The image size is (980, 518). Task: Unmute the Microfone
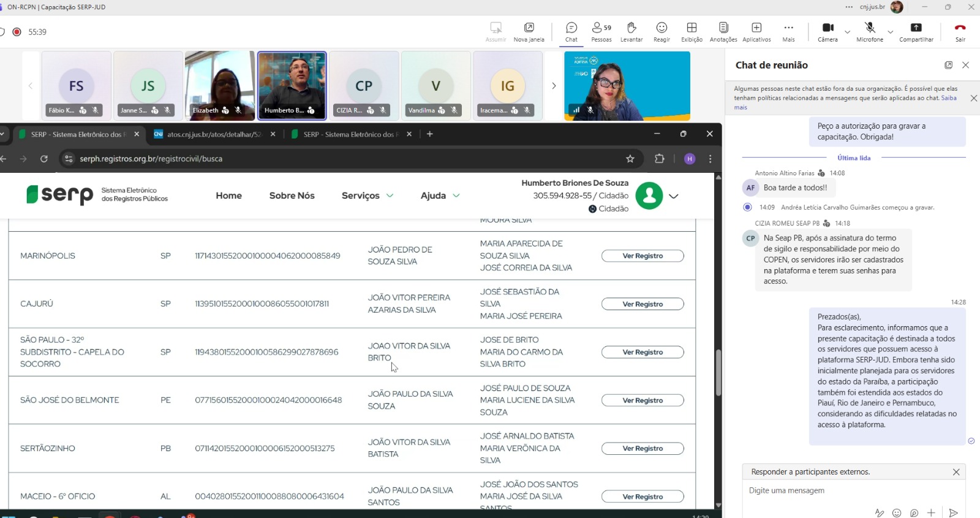click(x=870, y=32)
